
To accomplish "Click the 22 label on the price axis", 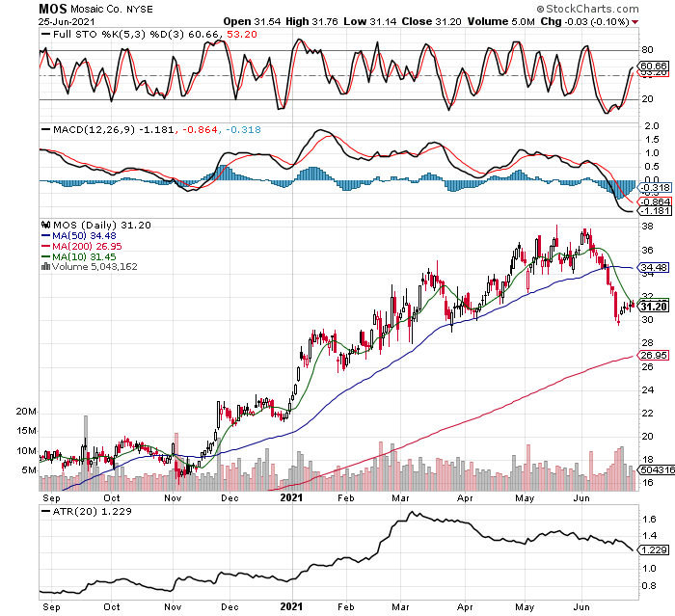I will [x=647, y=414].
